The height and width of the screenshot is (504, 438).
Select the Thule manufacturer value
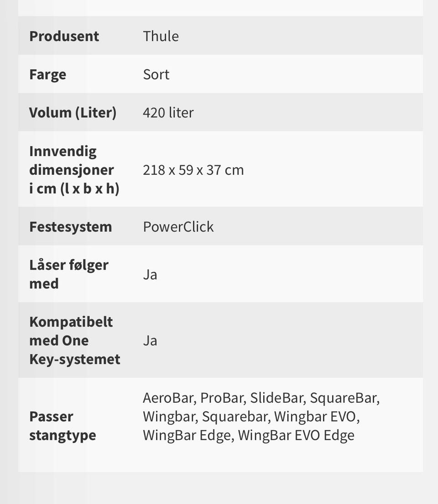tap(161, 36)
